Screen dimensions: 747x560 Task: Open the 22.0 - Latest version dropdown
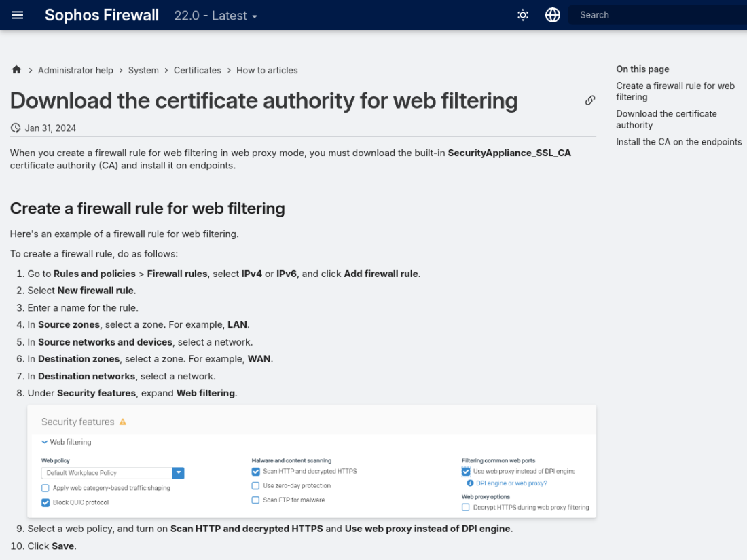pos(216,15)
